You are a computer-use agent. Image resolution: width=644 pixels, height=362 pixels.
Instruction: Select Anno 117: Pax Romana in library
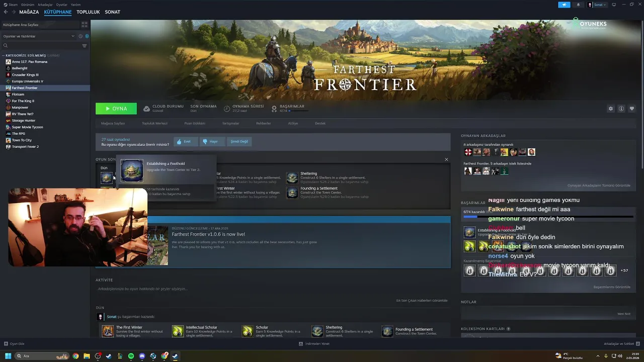(x=30, y=62)
